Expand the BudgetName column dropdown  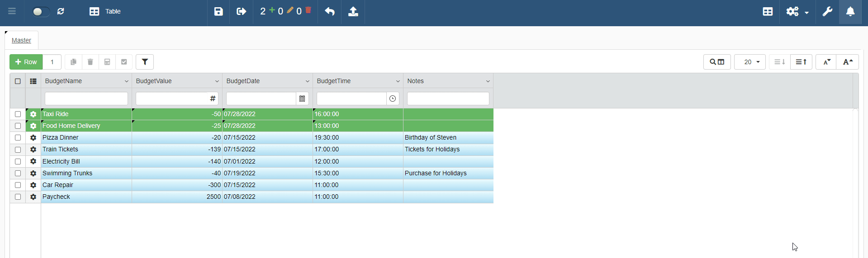126,81
